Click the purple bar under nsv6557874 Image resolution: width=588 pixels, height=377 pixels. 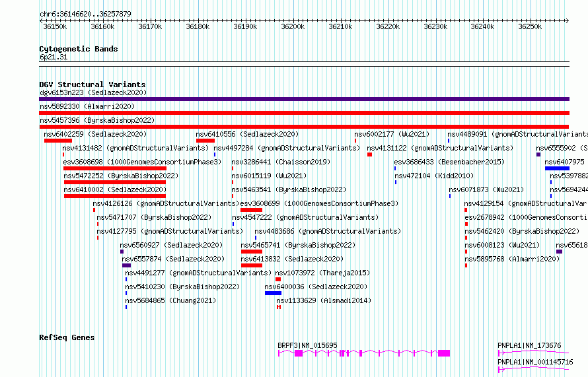click(x=126, y=265)
